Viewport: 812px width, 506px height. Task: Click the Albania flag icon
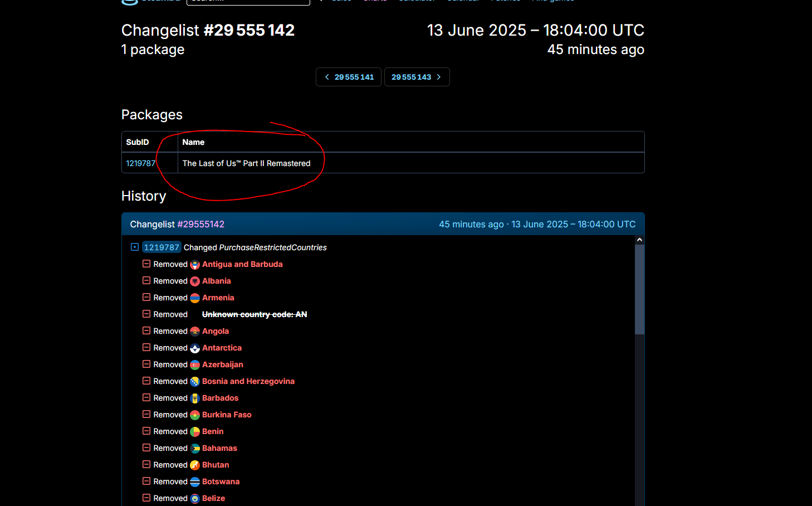click(x=195, y=281)
